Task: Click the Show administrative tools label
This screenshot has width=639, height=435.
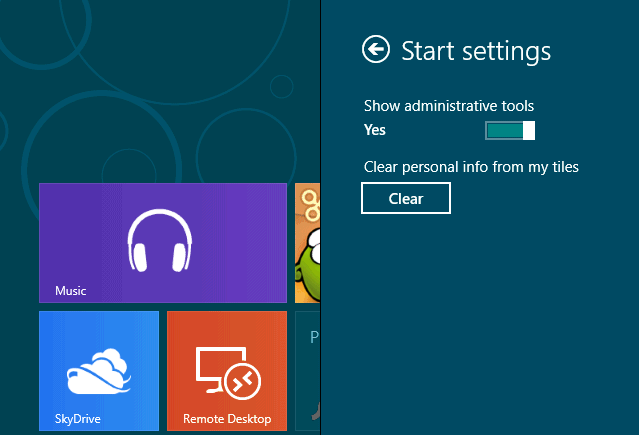Action: [449, 106]
